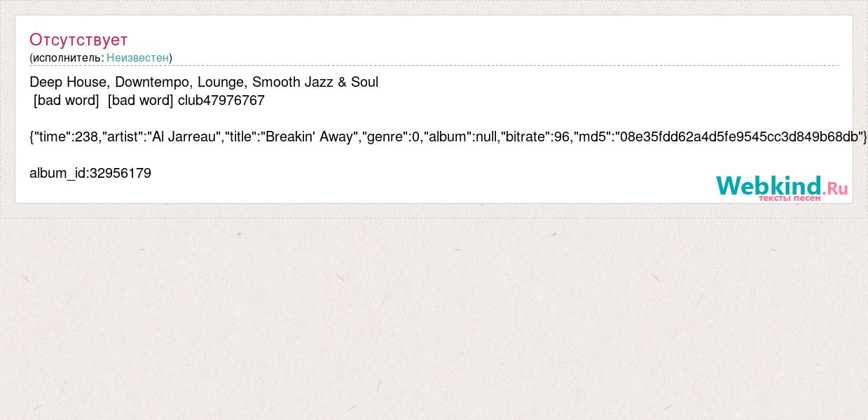The width and height of the screenshot is (868, 420).
Task: Click the тексты песен tagline under logo
Action: pos(790,198)
